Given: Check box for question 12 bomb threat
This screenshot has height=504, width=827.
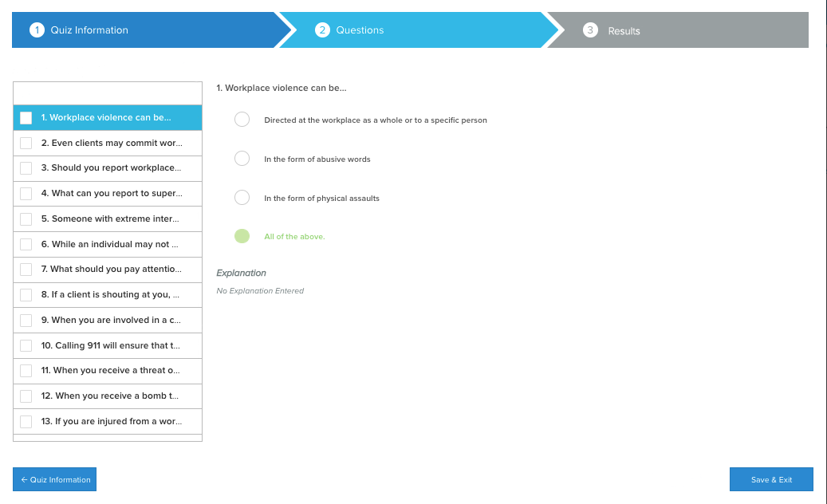Looking at the screenshot, I should [26, 396].
